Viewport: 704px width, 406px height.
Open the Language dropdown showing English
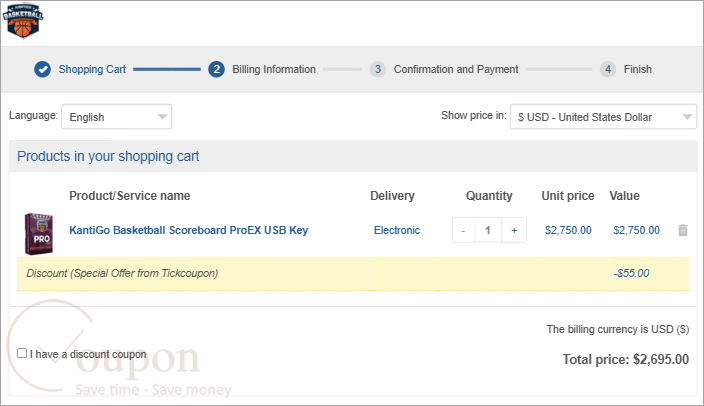pos(117,117)
